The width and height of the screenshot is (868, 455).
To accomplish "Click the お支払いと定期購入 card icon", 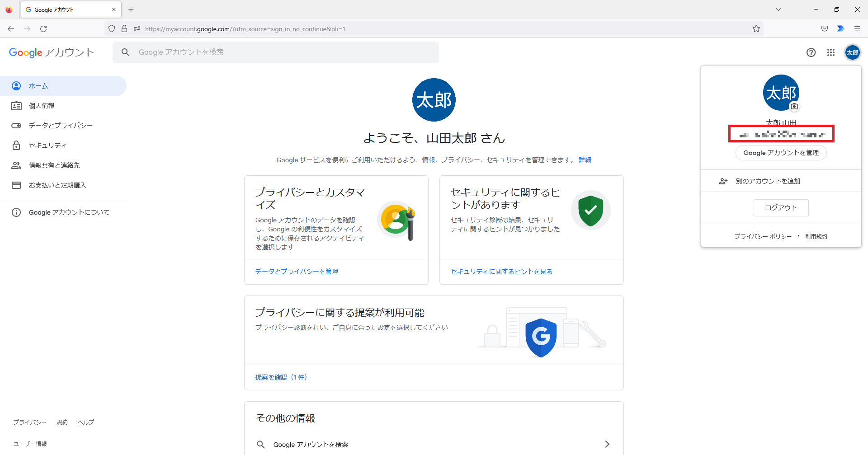I will (x=16, y=185).
